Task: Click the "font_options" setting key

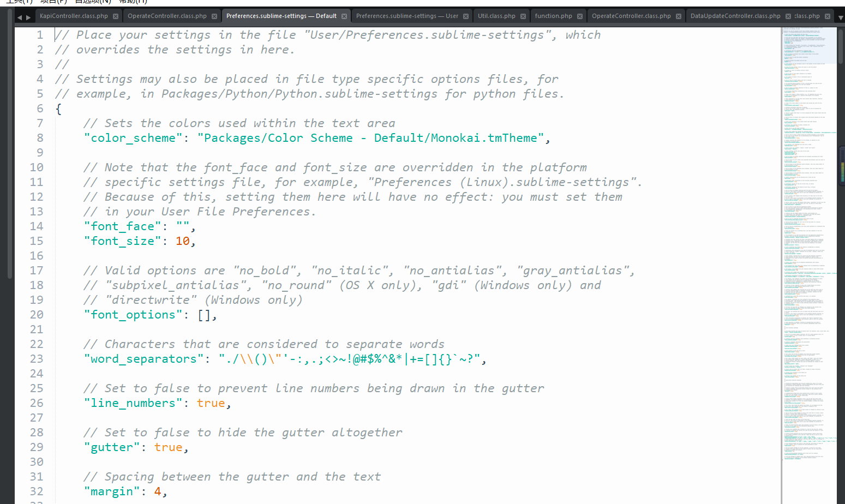Action: pyautogui.click(x=133, y=315)
